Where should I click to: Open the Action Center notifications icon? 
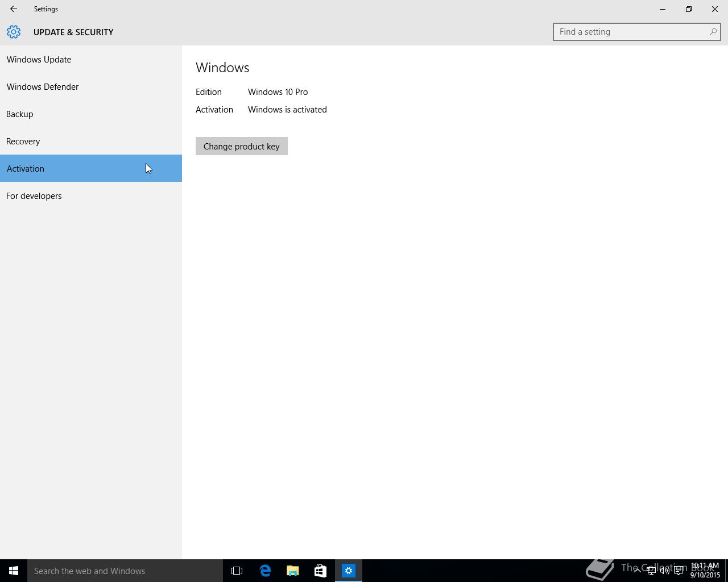click(x=679, y=571)
